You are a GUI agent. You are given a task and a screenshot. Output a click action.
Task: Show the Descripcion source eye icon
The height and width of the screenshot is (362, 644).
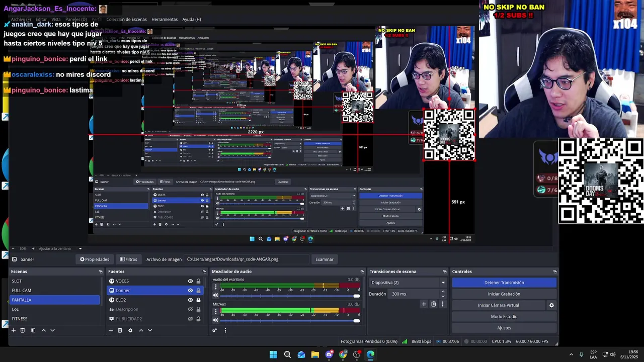[190, 309]
